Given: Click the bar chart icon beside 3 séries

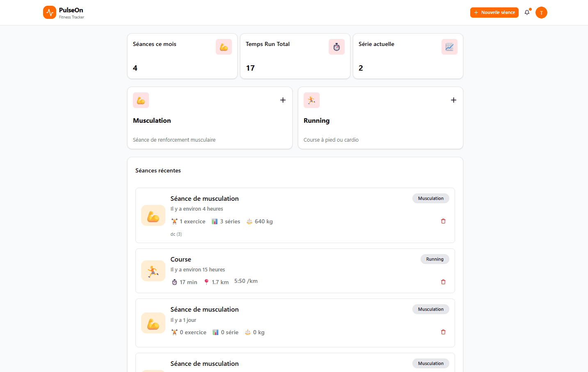Looking at the screenshot, I should pos(215,221).
